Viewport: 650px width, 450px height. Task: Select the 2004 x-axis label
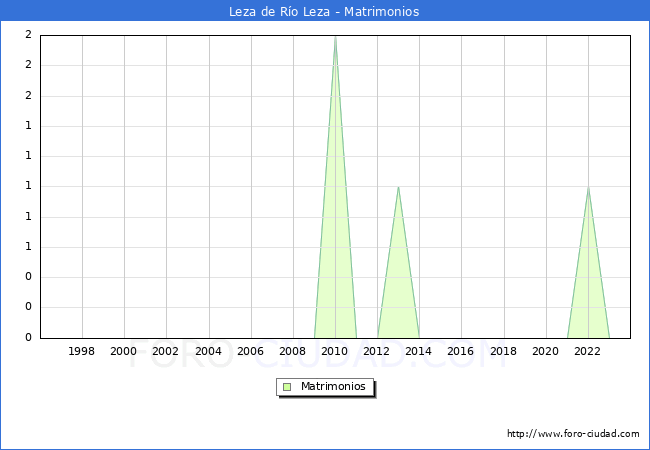208,351
